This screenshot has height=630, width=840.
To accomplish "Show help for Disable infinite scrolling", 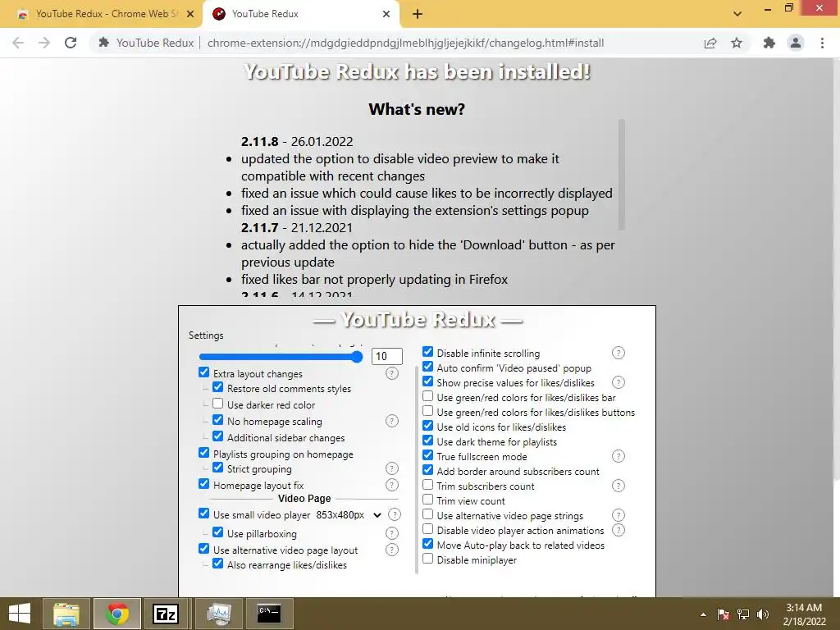I will point(619,353).
